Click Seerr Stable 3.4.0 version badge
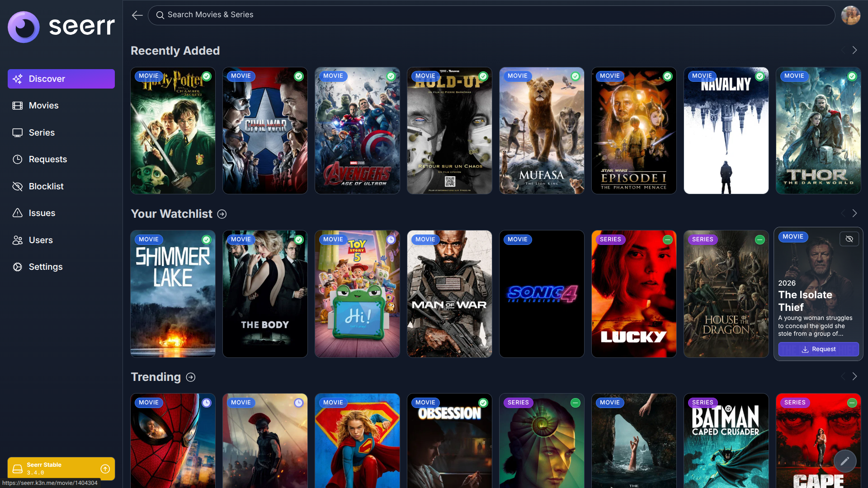The width and height of the screenshot is (868, 488). [61, 469]
